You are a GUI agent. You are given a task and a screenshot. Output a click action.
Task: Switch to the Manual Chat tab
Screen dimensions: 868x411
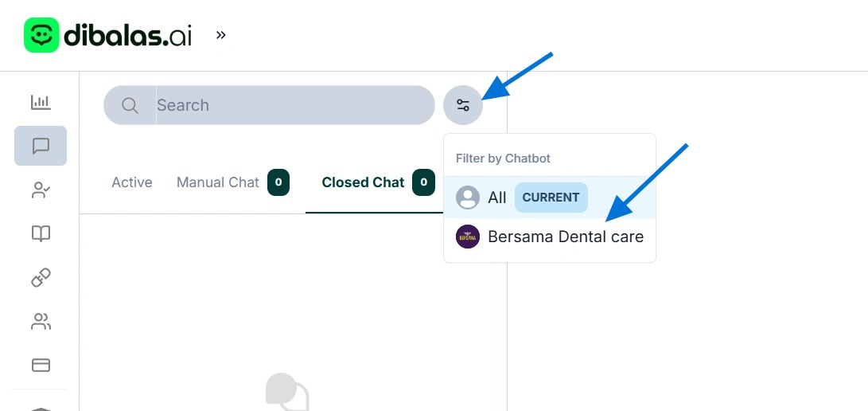(x=218, y=182)
